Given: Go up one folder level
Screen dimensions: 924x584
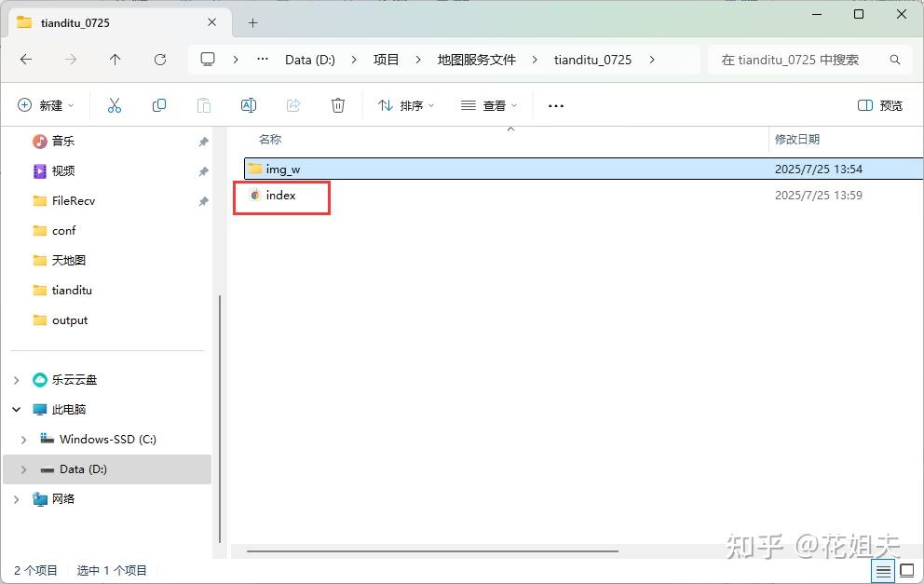Looking at the screenshot, I should pyautogui.click(x=115, y=60).
